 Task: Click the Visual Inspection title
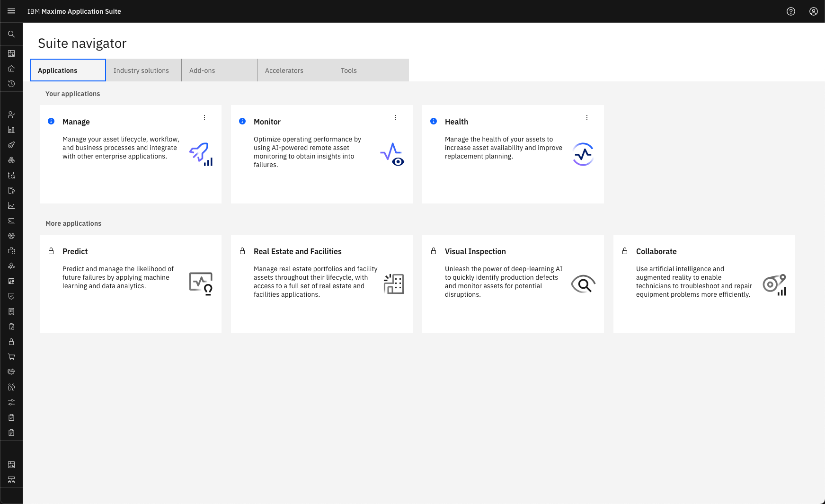coord(475,251)
